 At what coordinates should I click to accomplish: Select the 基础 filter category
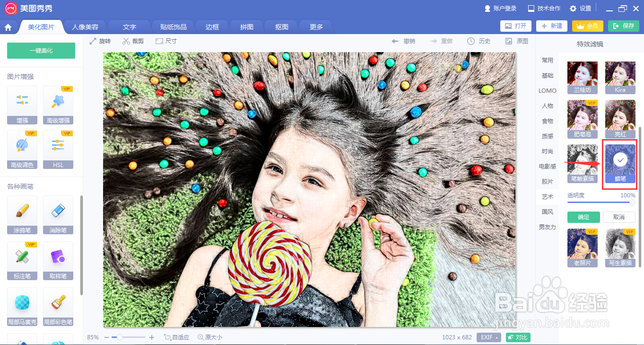[548, 76]
